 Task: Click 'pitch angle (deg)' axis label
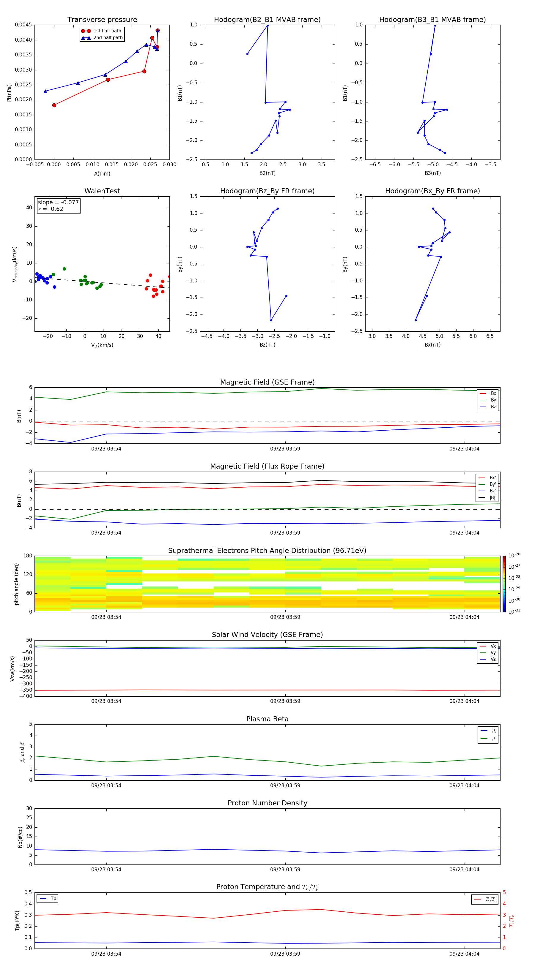tap(17, 584)
